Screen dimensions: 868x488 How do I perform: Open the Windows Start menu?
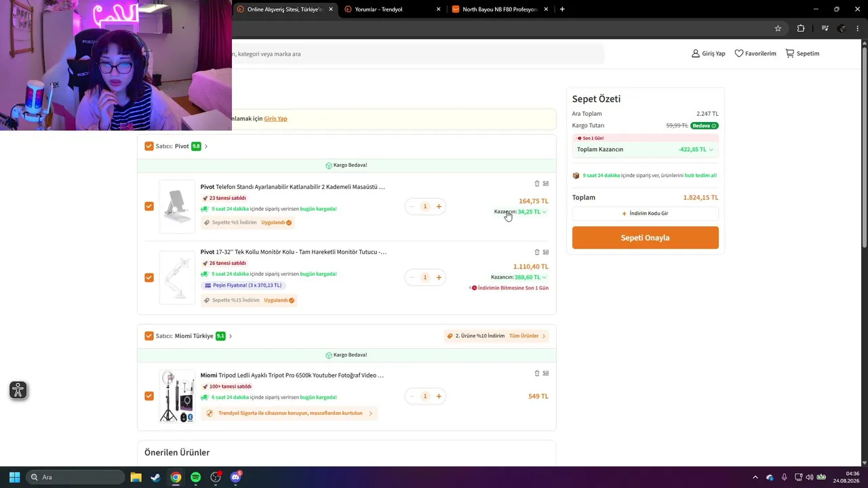click(15, 477)
